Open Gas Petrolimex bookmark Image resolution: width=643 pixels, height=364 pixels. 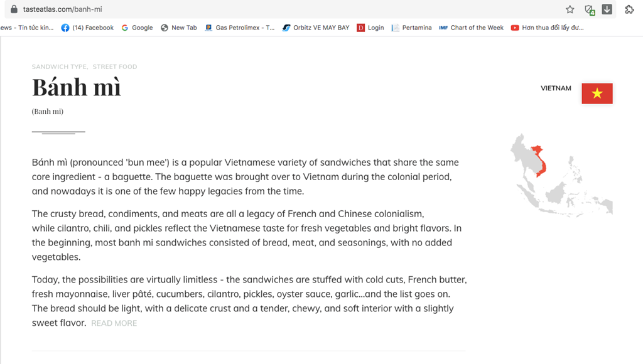pos(240,28)
